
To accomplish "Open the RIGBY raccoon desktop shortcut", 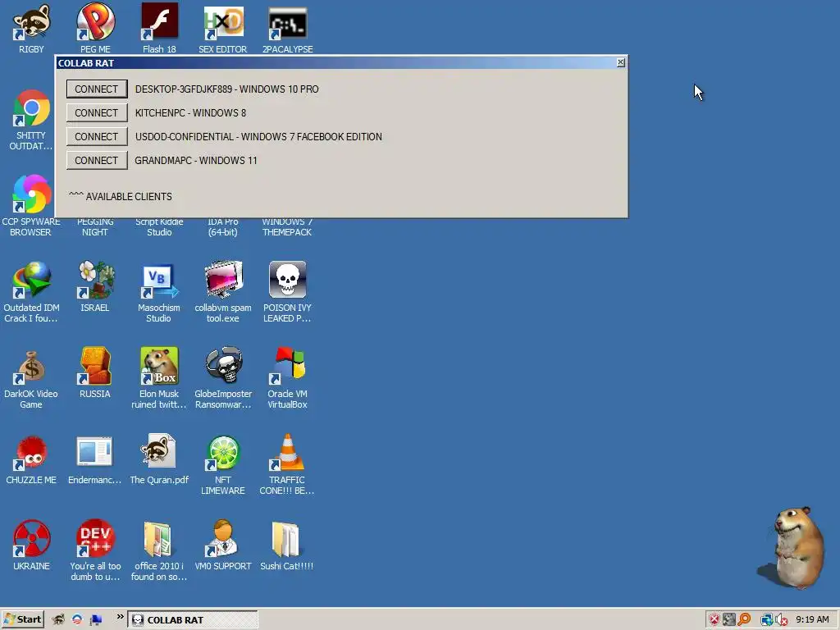I will [x=32, y=22].
